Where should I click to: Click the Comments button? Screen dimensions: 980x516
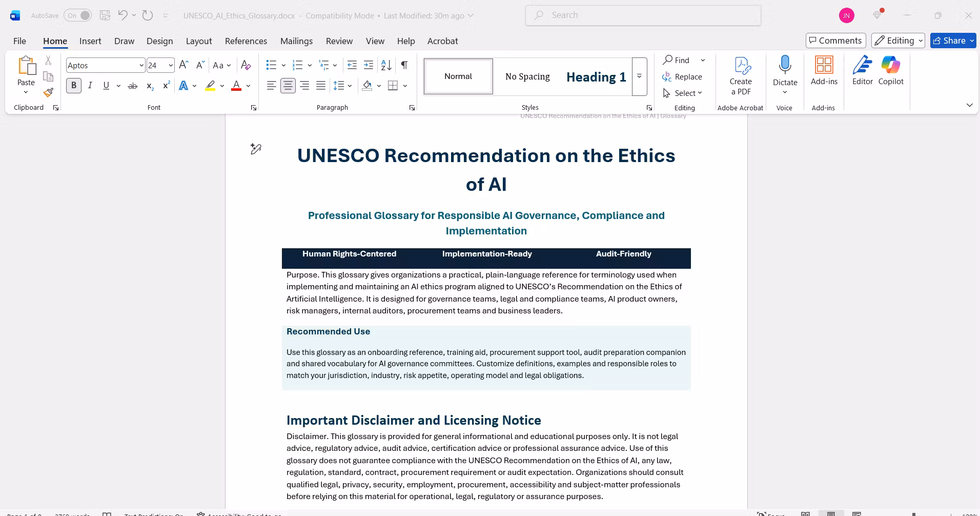pyautogui.click(x=835, y=41)
